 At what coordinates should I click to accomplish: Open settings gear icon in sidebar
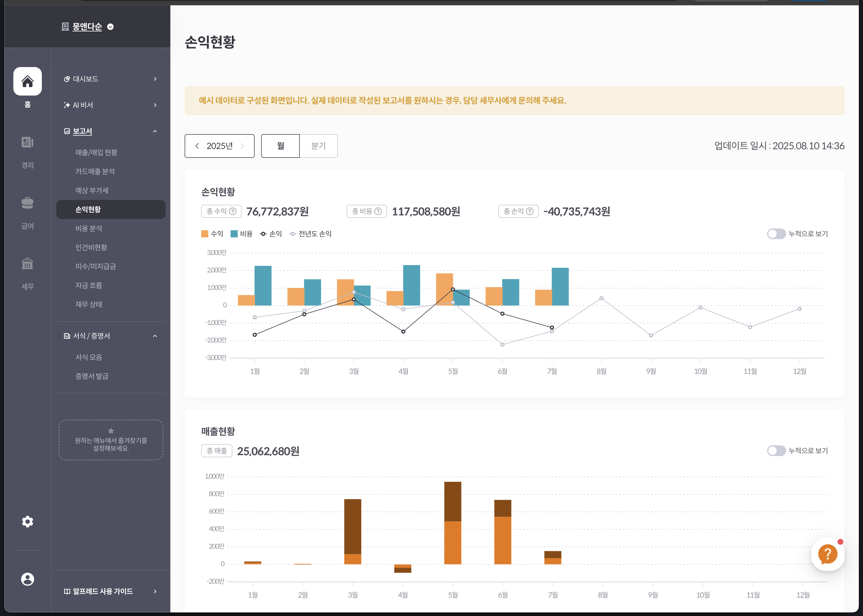[27, 522]
